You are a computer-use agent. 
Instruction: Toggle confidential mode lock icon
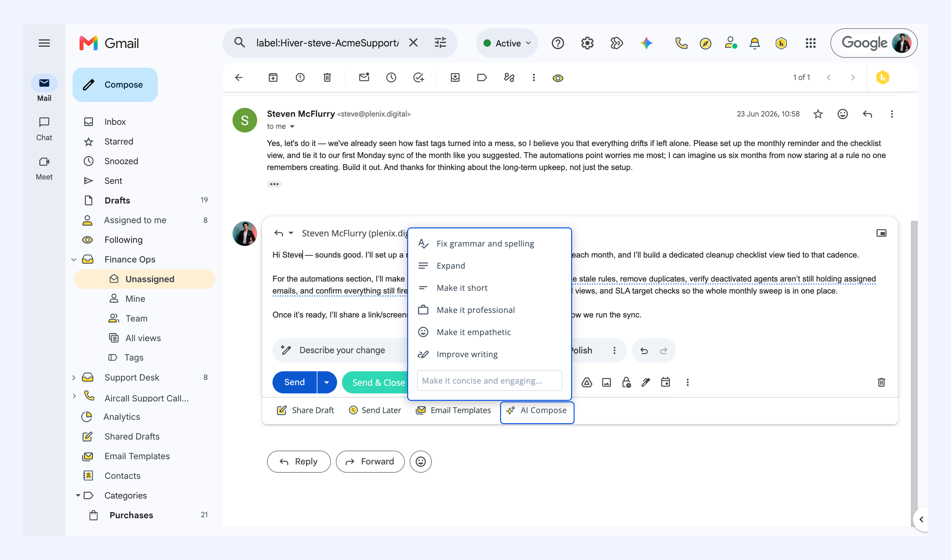click(626, 383)
